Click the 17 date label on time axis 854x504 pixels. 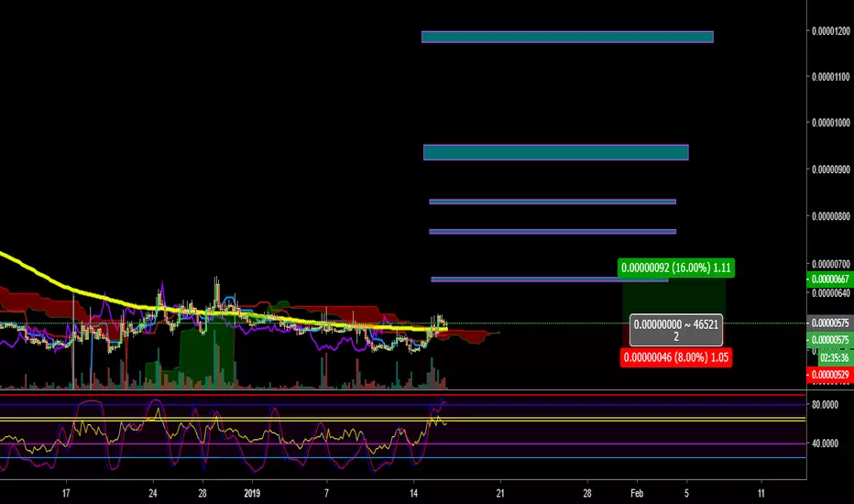coord(66,493)
